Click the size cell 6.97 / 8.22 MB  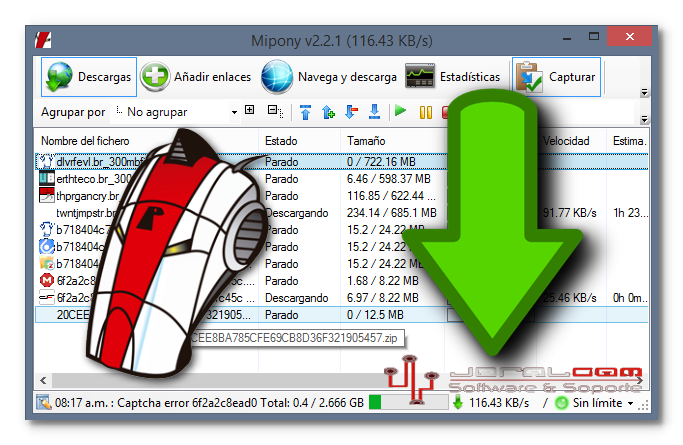click(x=382, y=298)
